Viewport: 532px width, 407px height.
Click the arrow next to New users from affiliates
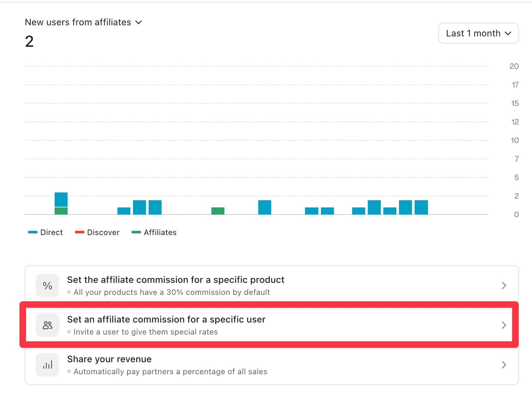[139, 23]
